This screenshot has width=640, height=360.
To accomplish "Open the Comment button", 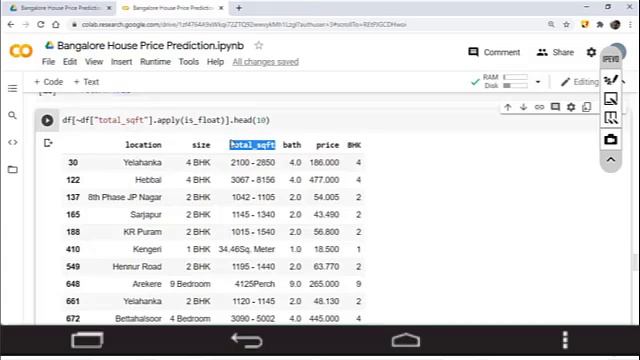I will (x=494, y=52).
